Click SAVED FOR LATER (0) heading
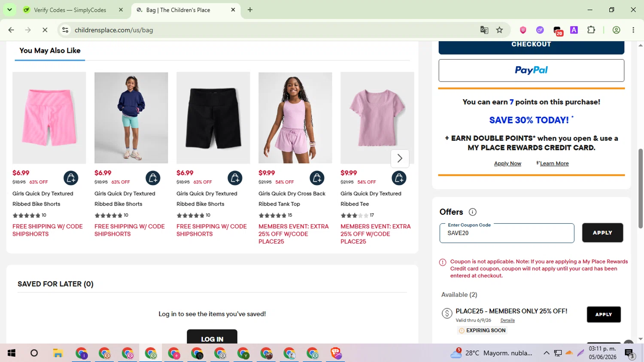The height and width of the screenshot is (362, 644). [x=55, y=284]
